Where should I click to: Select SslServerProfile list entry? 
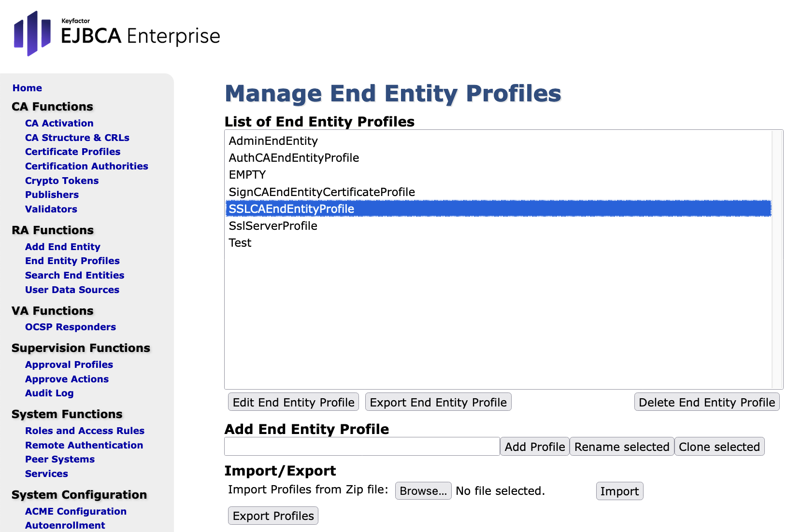[x=273, y=226]
